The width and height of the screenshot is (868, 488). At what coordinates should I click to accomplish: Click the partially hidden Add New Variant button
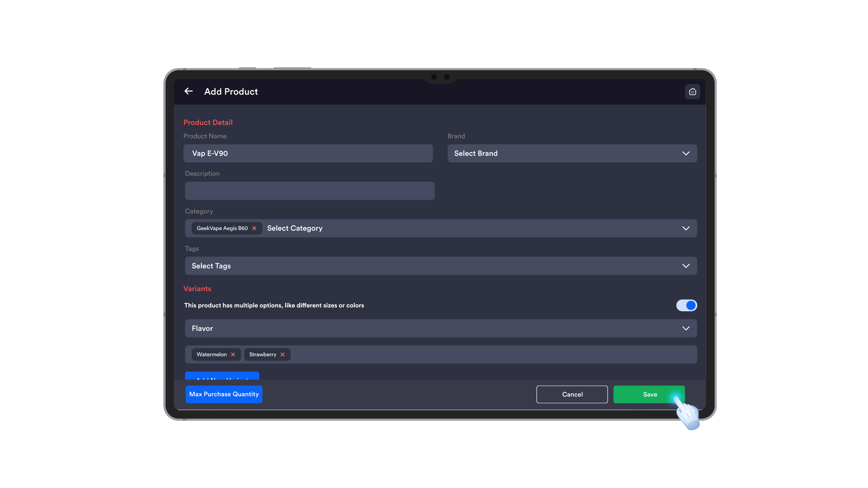[222, 376]
